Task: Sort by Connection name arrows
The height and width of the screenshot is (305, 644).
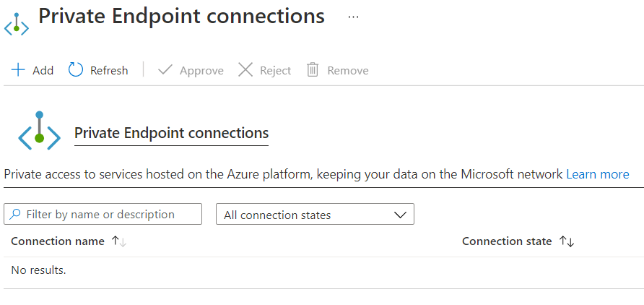Action: 119,241
